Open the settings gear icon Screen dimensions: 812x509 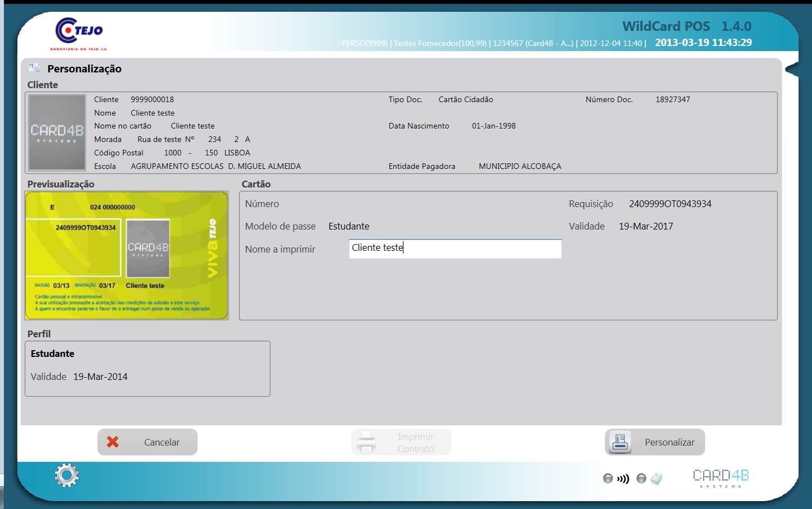point(66,475)
